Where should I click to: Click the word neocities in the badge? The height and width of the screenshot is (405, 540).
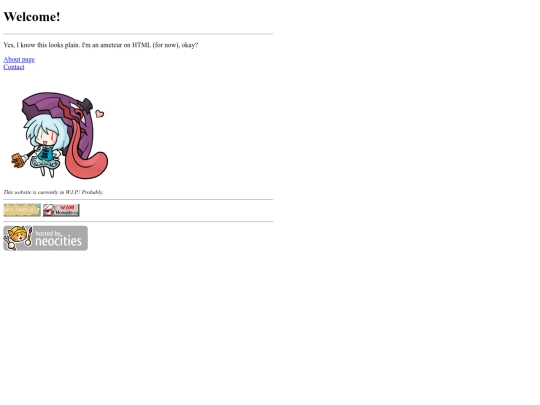click(x=59, y=241)
